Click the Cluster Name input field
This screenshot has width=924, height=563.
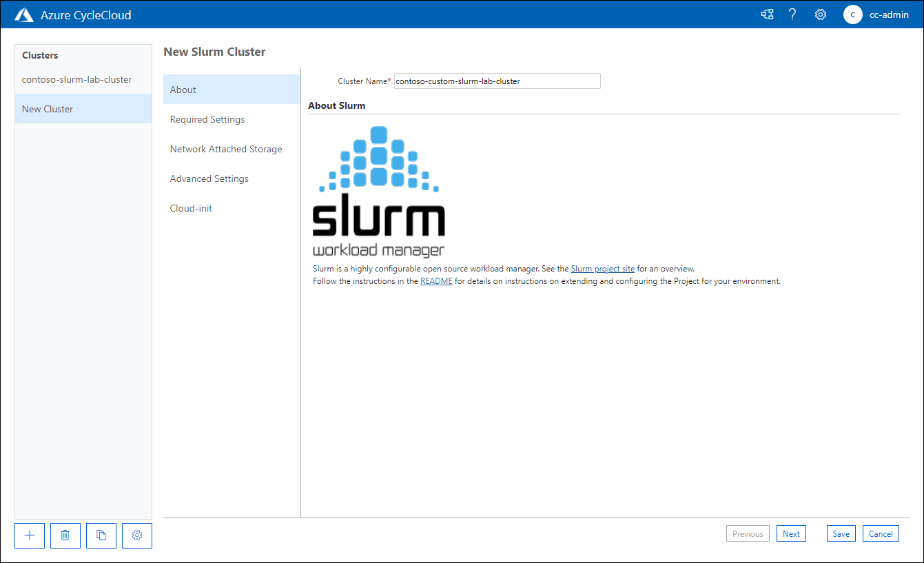pos(496,81)
